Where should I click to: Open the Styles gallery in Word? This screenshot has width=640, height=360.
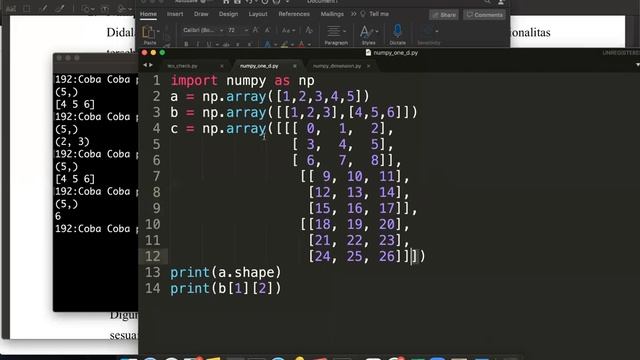368,35
